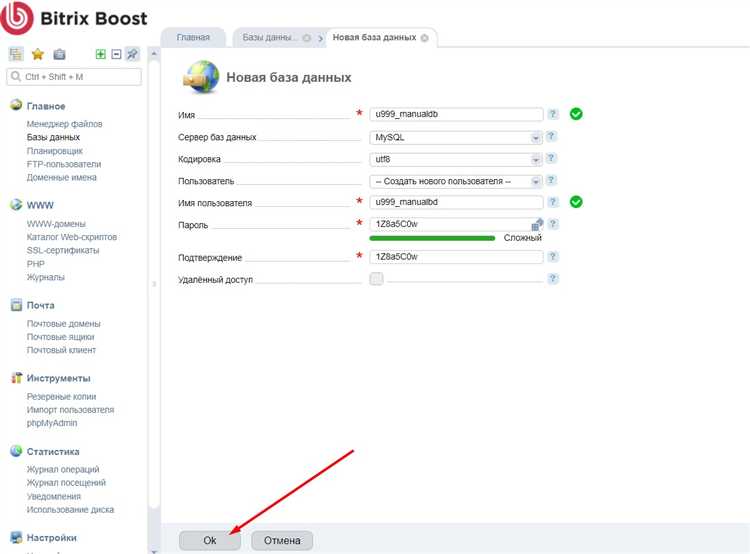This screenshot has width=750, height=554.
Task: Open the Кодировка utf8 dropdown
Action: tap(456, 159)
